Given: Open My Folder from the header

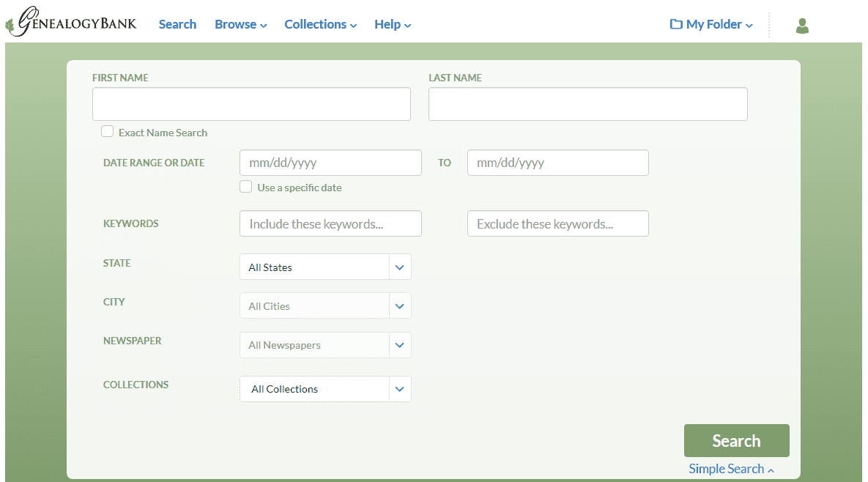Looking at the screenshot, I should 711,24.
